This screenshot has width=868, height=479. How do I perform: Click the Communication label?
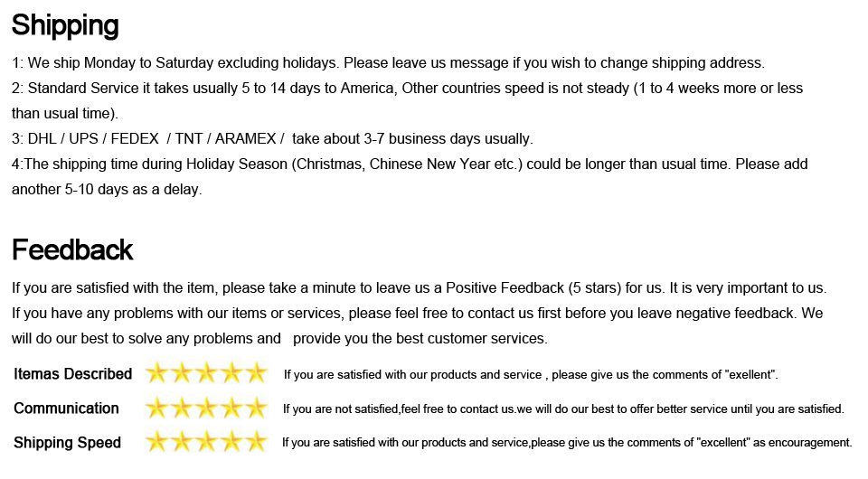pos(66,409)
